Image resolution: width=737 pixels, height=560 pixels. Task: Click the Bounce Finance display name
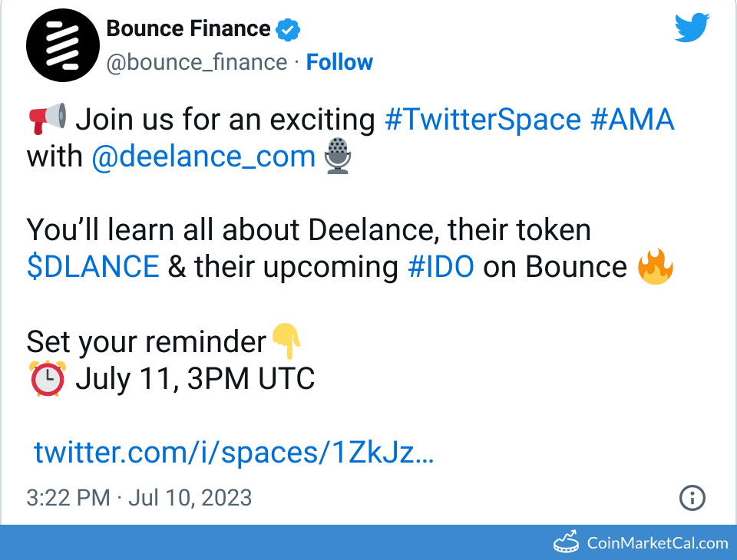pyautogui.click(x=188, y=29)
